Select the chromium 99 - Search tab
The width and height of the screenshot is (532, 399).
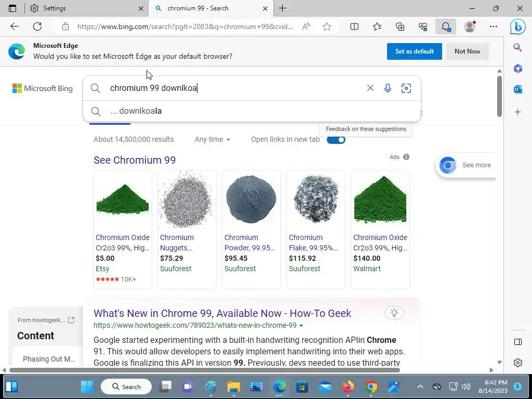pyautogui.click(x=210, y=8)
